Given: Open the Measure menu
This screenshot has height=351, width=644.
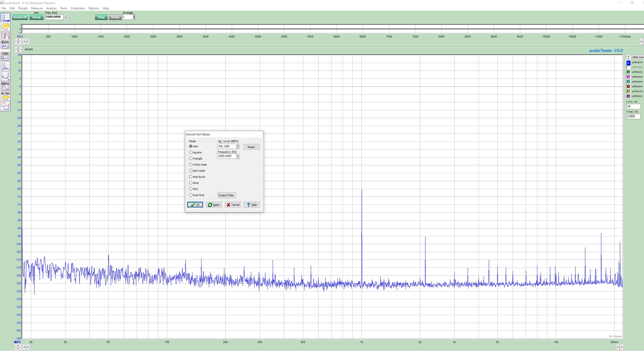Looking at the screenshot, I should pyautogui.click(x=37, y=8).
